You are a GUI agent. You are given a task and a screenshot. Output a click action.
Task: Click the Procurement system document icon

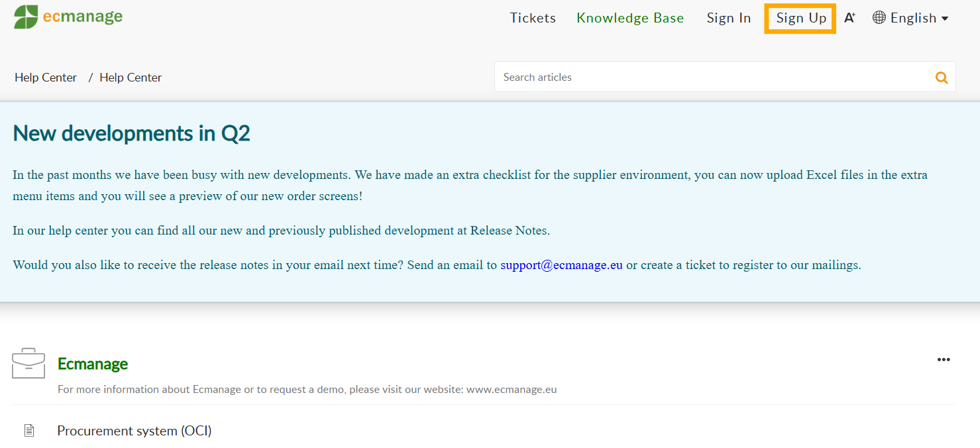click(29, 431)
